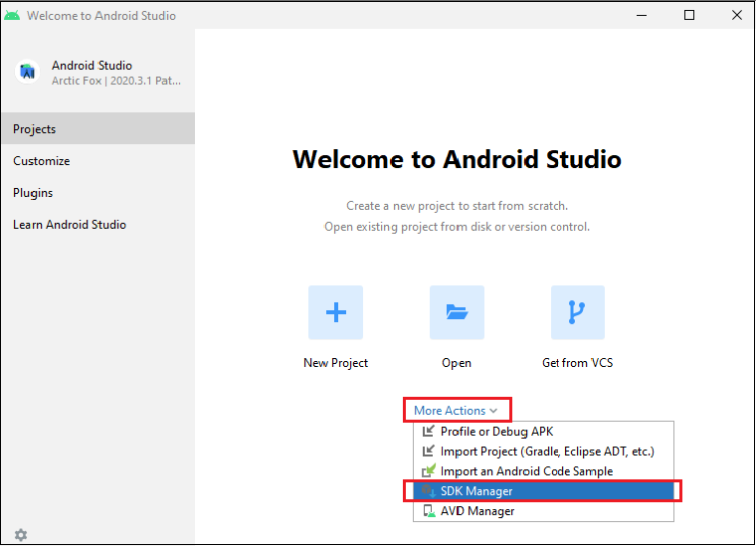756x546 pixels.
Task: Click the Open label under the folder
Action: [x=457, y=363]
